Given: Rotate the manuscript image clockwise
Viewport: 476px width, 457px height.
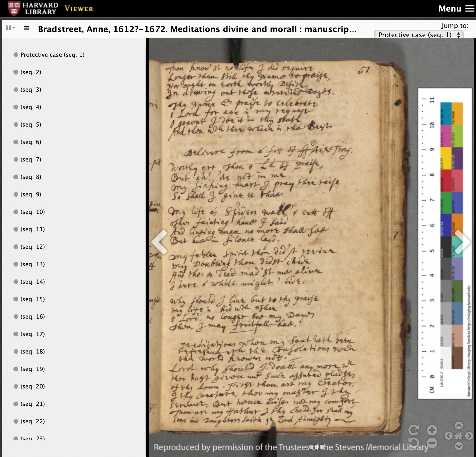Looking at the screenshot, I should pos(414,430).
